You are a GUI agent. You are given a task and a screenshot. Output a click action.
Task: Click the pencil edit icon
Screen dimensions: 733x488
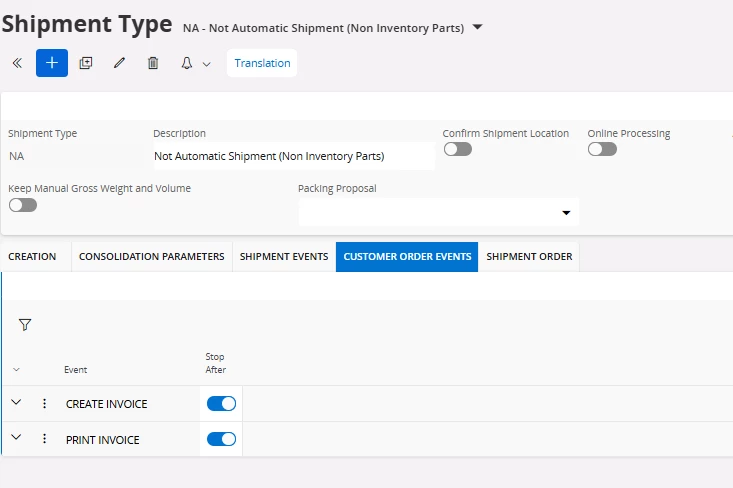119,63
